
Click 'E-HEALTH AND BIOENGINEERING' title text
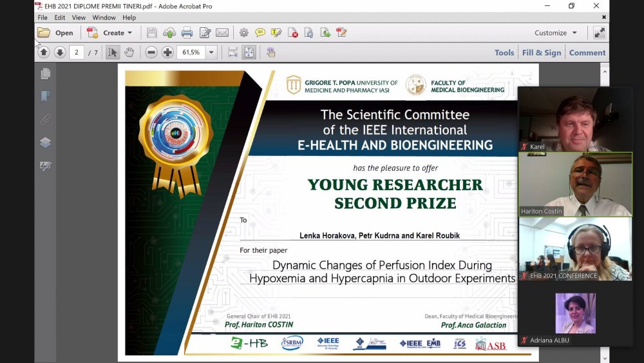pos(395,145)
